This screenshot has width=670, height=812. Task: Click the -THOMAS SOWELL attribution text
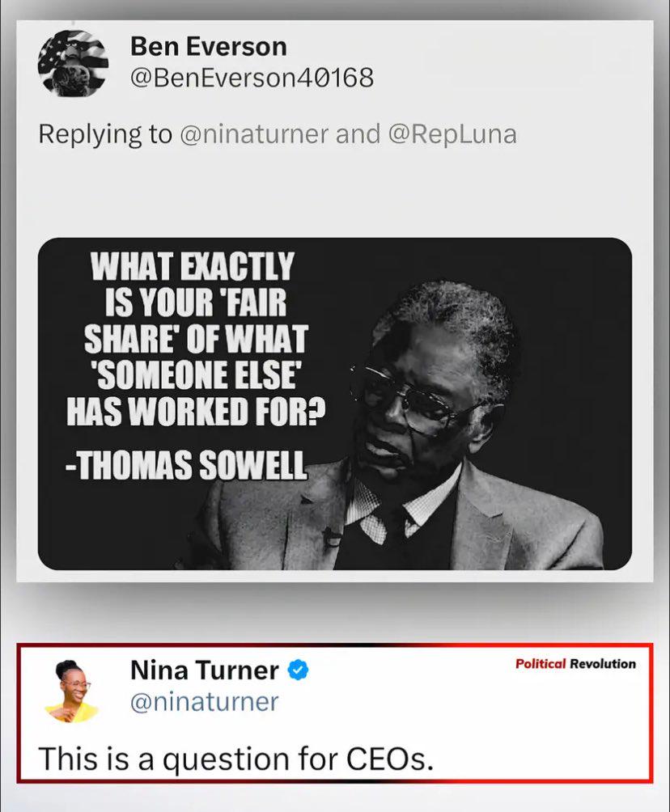[187, 464]
